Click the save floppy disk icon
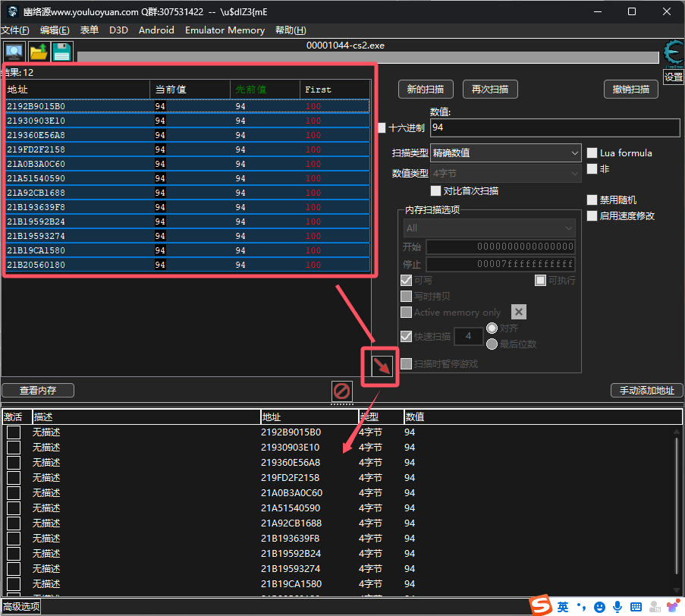This screenshot has height=616, width=685. (61, 52)
